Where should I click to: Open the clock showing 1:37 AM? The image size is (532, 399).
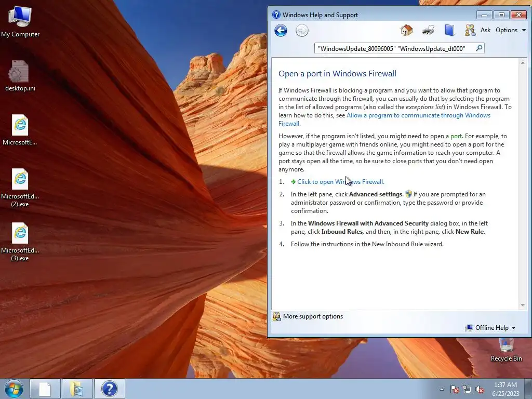click(x=506, y=389)
